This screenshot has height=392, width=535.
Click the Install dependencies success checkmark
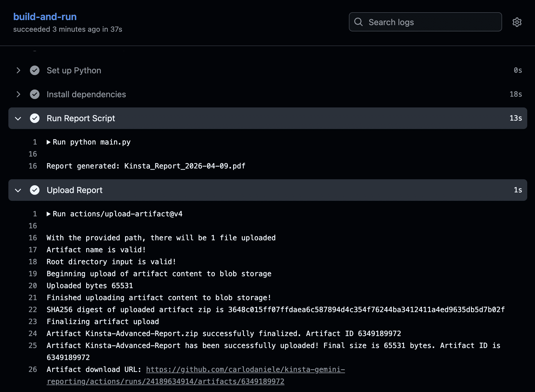pyautogui.click(x=35, y=94)
